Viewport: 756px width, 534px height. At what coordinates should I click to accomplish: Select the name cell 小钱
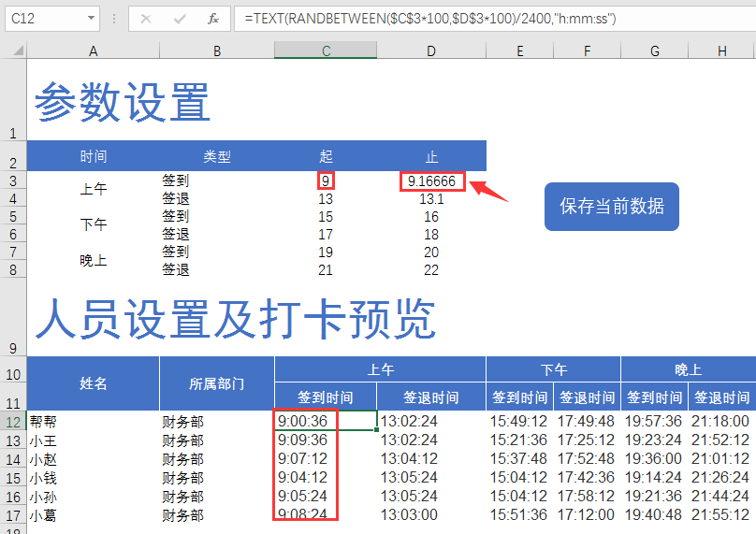tap(93, 478)
